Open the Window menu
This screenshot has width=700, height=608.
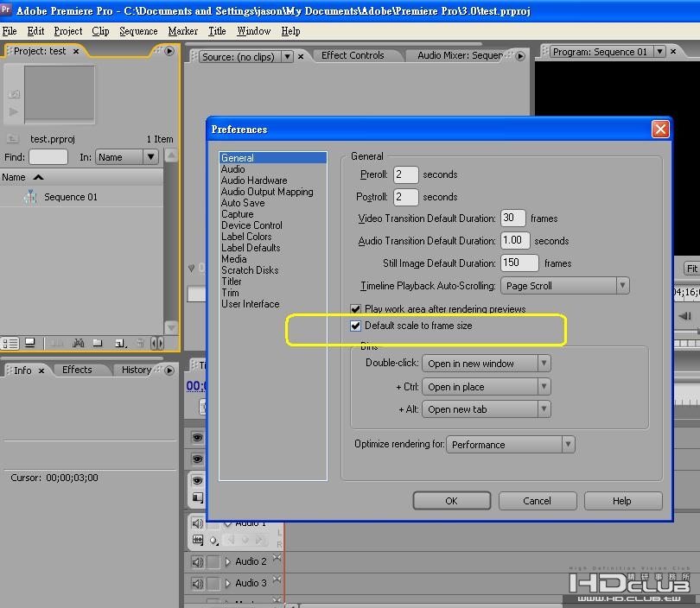(253, 31)
